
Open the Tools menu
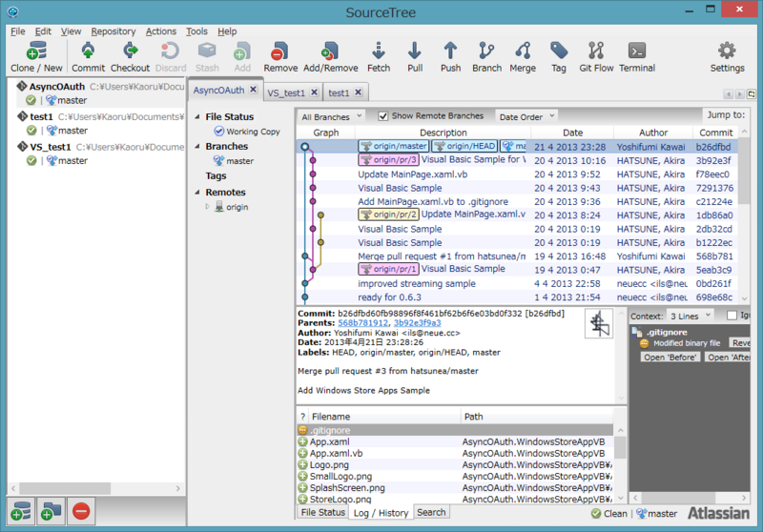click(196, 31)
